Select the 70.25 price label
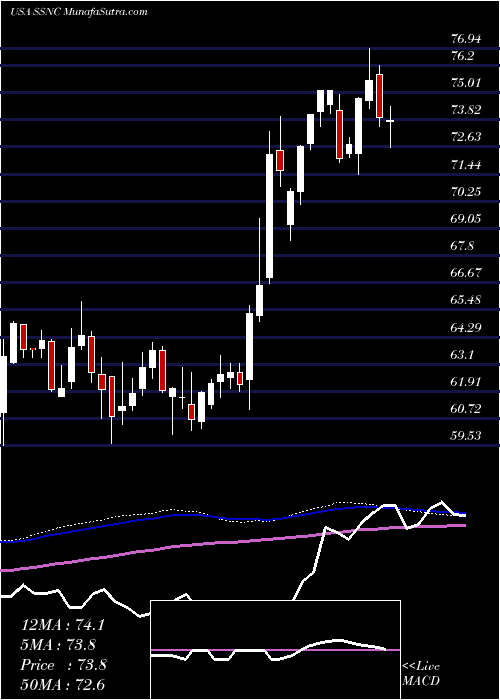The width and height of the screenshot is (500, 700). click(x=466, y=192)
